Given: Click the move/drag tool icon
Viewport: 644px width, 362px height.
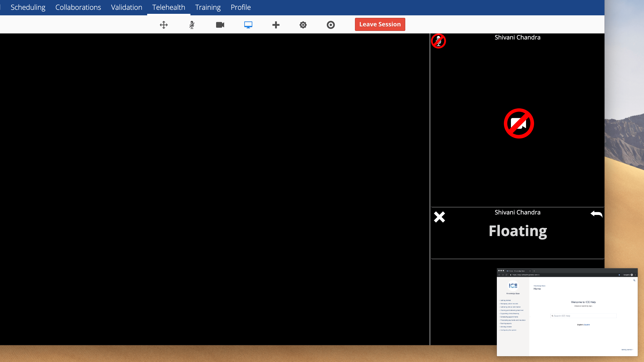Looking at the screenshot, I should coord(164,24).
